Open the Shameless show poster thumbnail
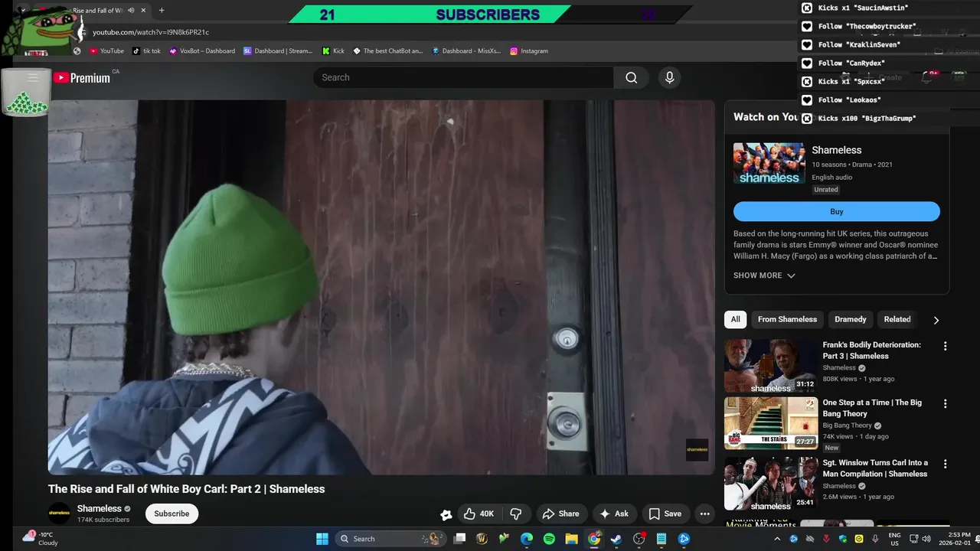 (769, 163)
